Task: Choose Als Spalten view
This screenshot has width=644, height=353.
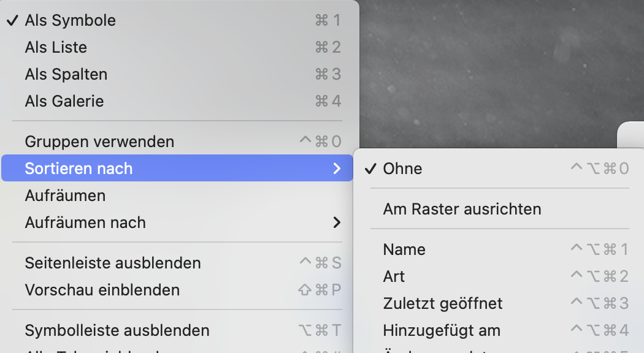Action: tap(66, 74)
